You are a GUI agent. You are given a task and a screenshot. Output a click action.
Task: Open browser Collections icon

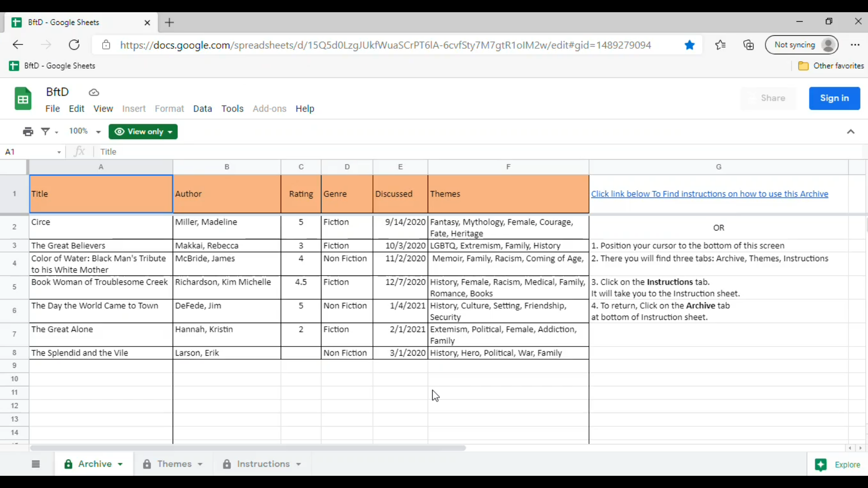748,45
